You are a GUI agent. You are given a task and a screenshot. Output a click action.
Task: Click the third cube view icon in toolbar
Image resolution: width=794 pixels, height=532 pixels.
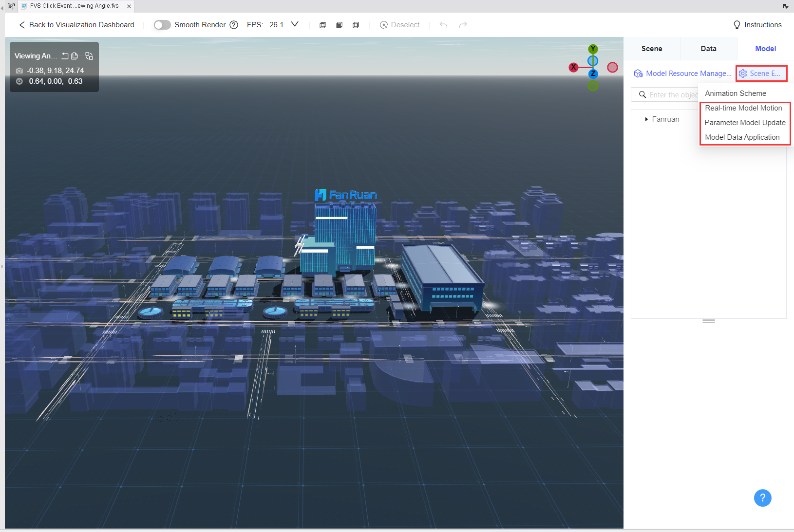pyautogui.click(x=356, y=25)
